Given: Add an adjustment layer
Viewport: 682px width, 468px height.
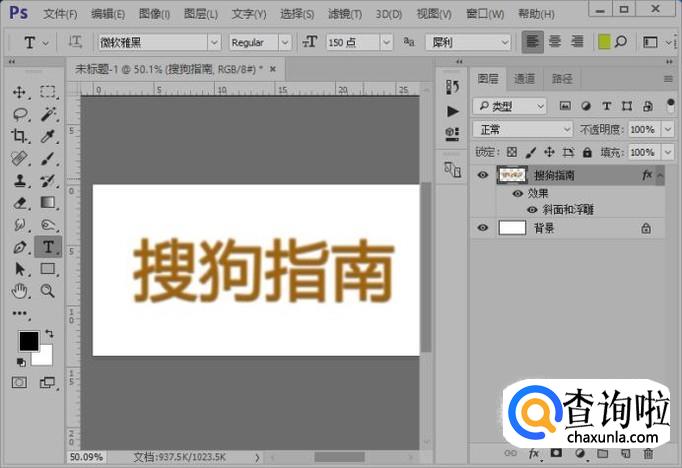Looking at the screenshot, I should (580, 453).
